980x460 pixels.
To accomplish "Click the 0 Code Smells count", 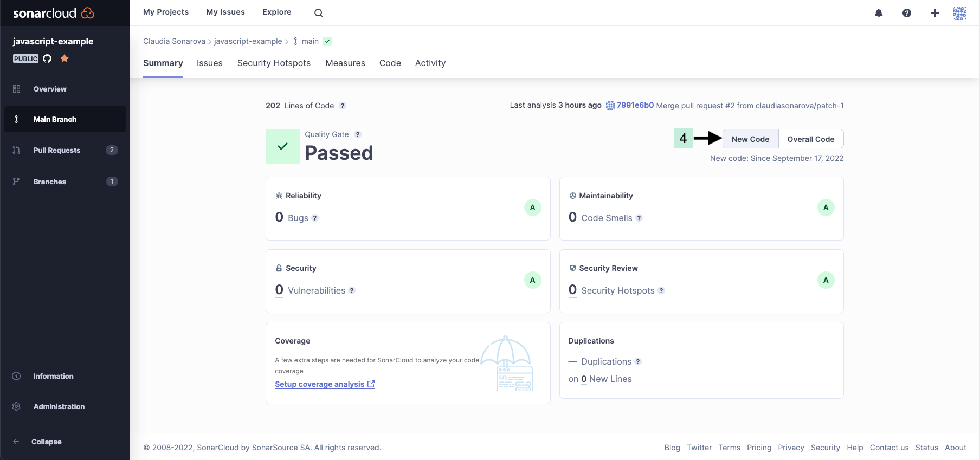I will (x=572, y=217).
